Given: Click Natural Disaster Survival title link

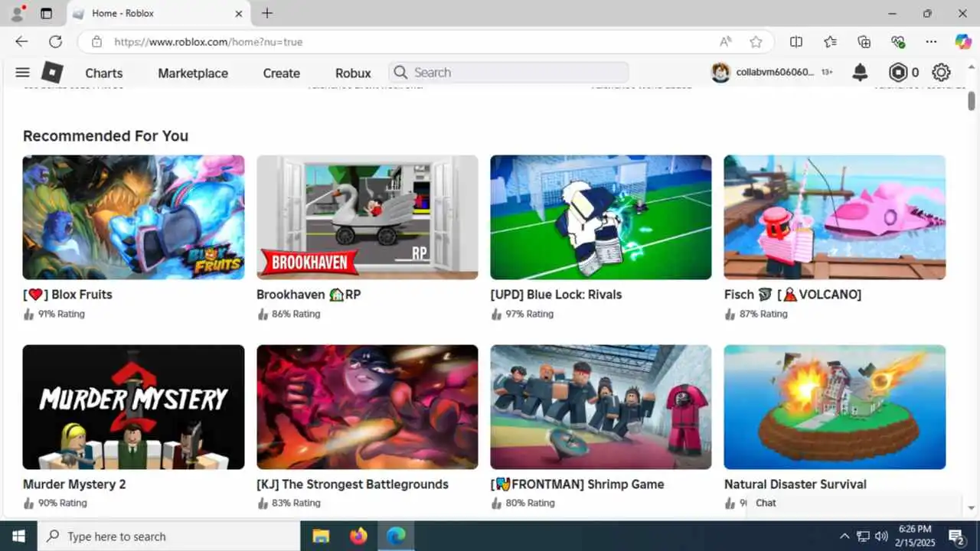Looking at the screenshot, I should (795, 484).
